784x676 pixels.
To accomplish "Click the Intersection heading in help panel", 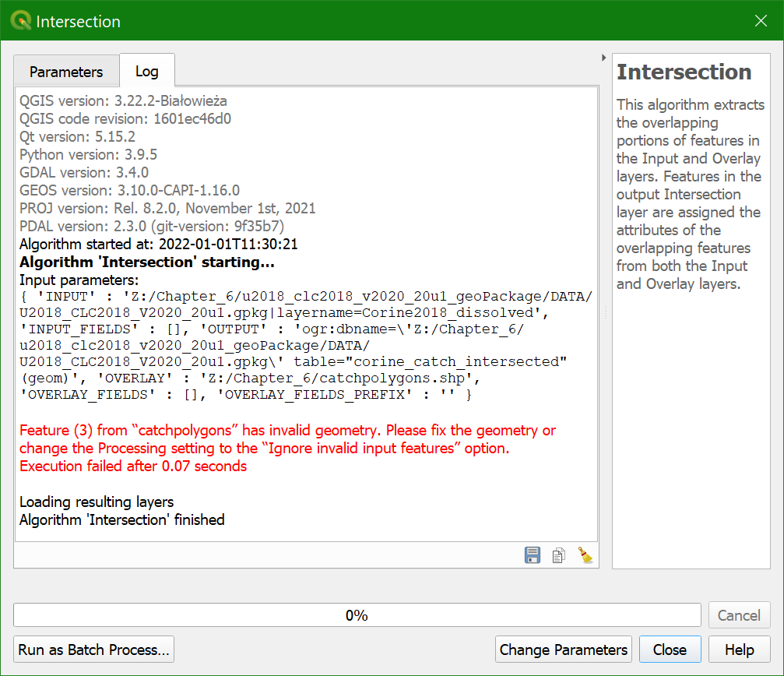I will pos(684,72).
